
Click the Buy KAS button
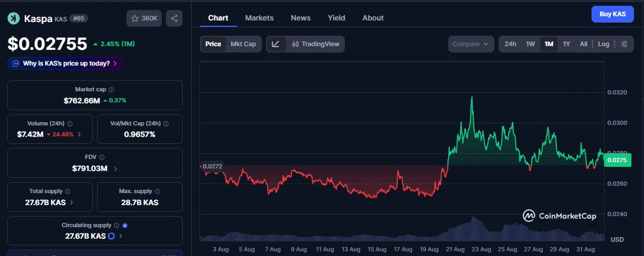[612, 14]
